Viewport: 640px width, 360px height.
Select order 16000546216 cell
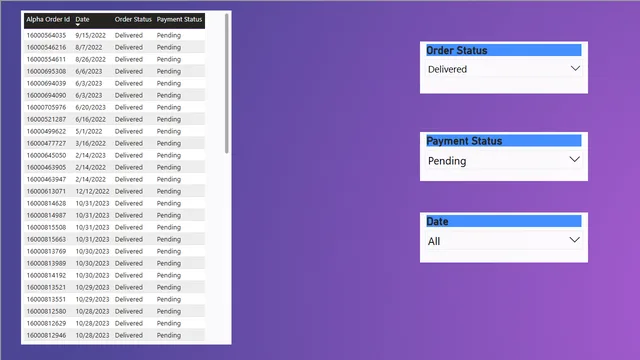(46, 47)
